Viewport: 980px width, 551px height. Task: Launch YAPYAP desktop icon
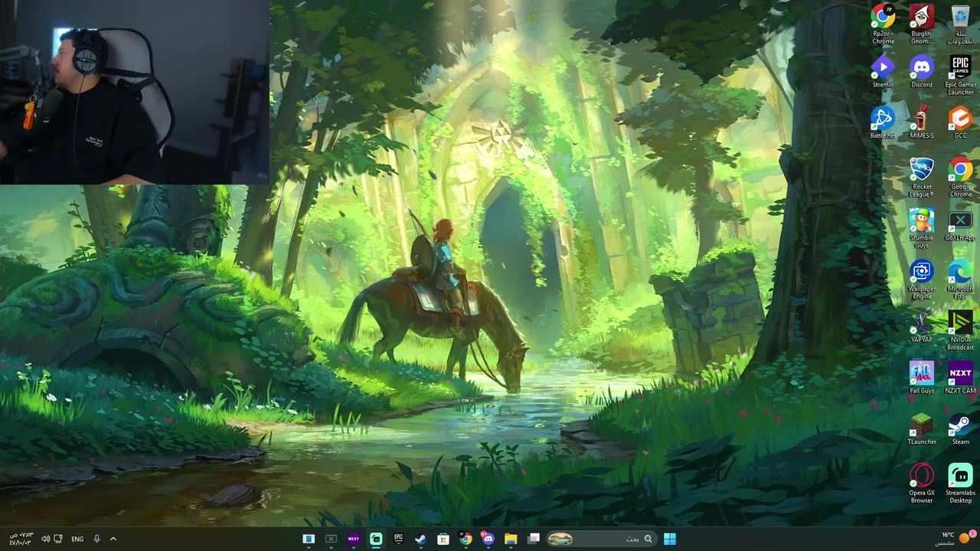[x=921, y=327]
